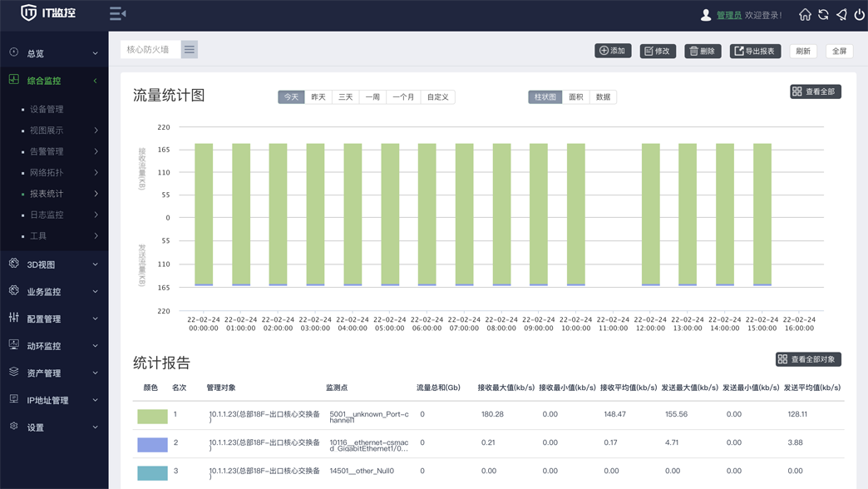Click the 配置管理 sliders icon
The height and width of the screenshot is (489, 868).
click(14, 318)
